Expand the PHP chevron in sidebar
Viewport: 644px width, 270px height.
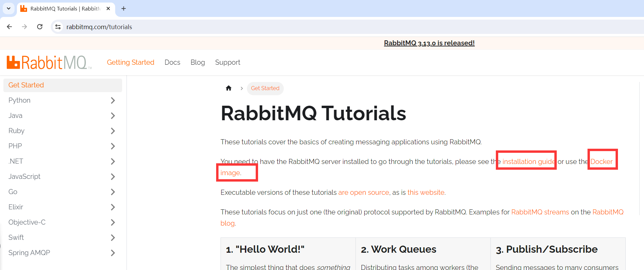tap(113, 146)
